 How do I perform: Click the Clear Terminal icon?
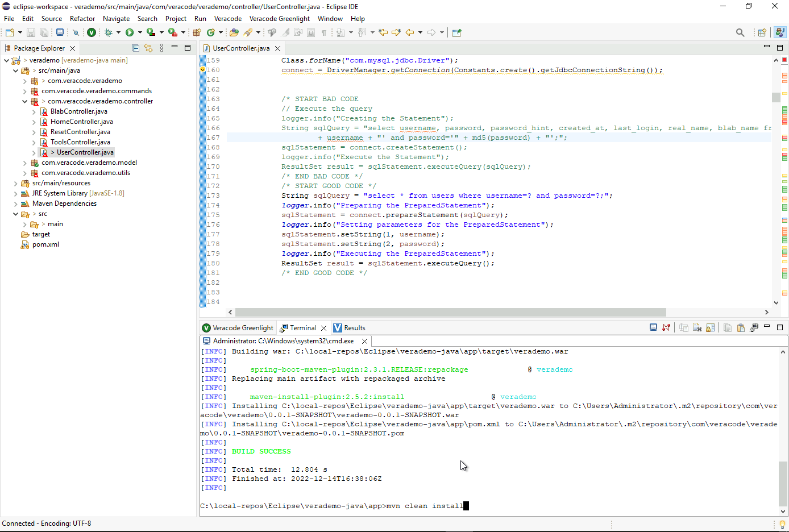pyautogui.click(x=697, y=327)
